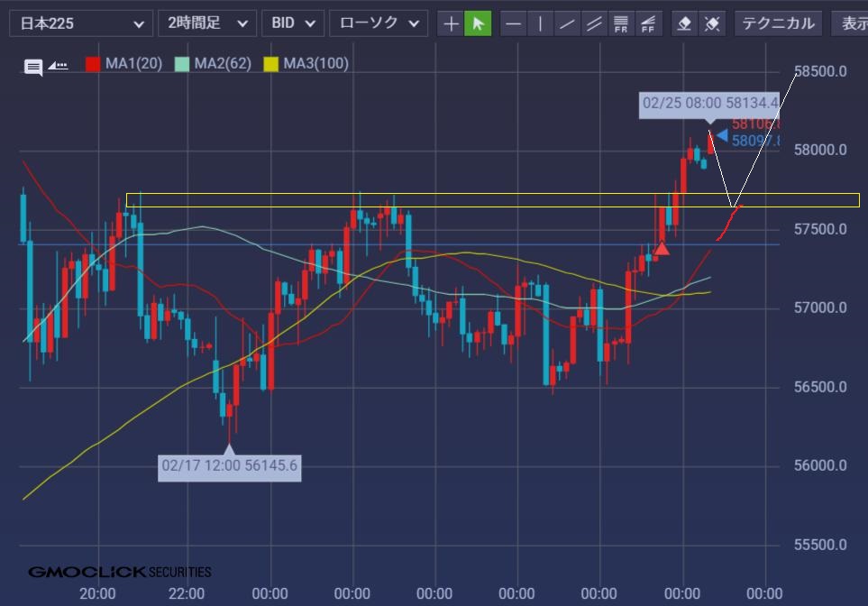The width and height of the screenshot is (868, 606).
Task: Select the parallel channel line tool
Action: tap(594, 23)
